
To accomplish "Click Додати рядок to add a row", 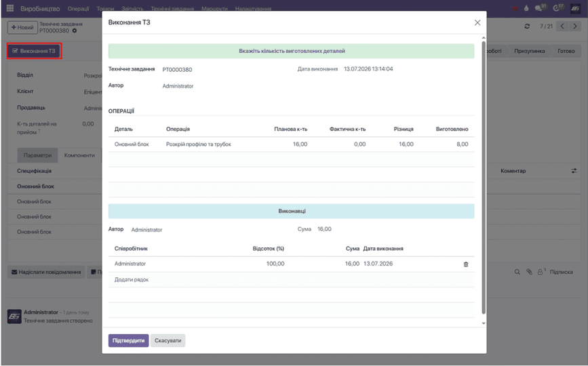I will (132, 279).
